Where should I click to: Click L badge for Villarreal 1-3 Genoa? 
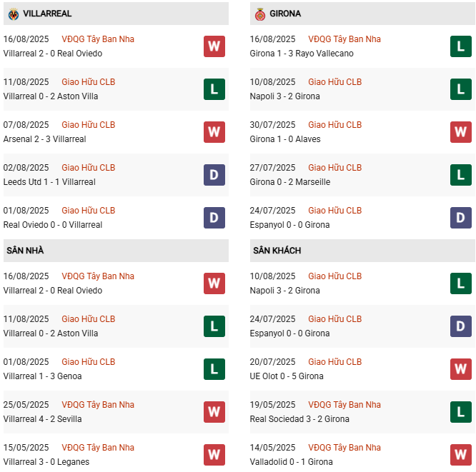pos(214,369)
